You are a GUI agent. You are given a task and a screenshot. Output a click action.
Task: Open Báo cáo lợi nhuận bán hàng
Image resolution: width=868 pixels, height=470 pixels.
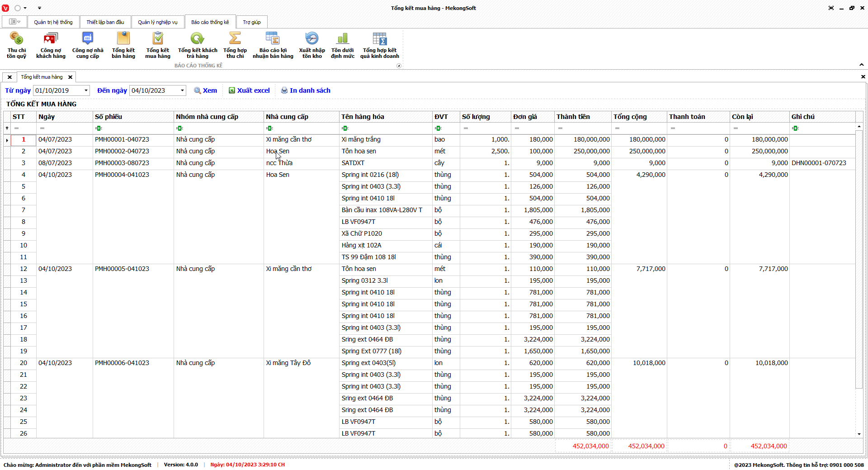click(273, 45)
